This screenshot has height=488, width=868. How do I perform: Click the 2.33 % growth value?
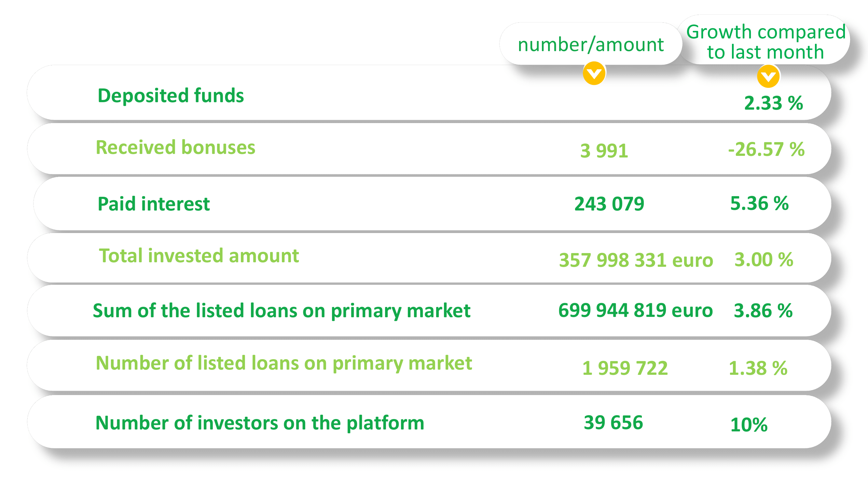[774, 103]
